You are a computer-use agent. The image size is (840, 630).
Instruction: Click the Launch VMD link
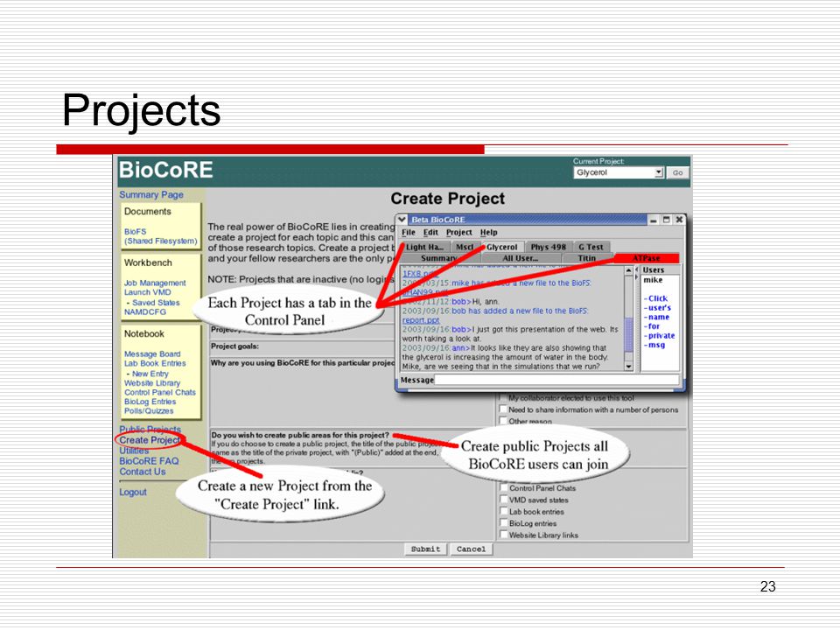click(147, 292)
